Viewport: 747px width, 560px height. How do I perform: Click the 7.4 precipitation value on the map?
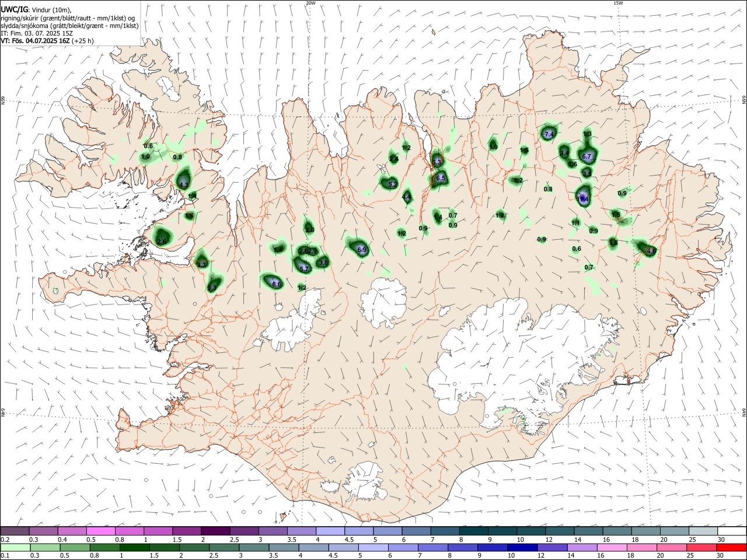[x=549, y=134]
